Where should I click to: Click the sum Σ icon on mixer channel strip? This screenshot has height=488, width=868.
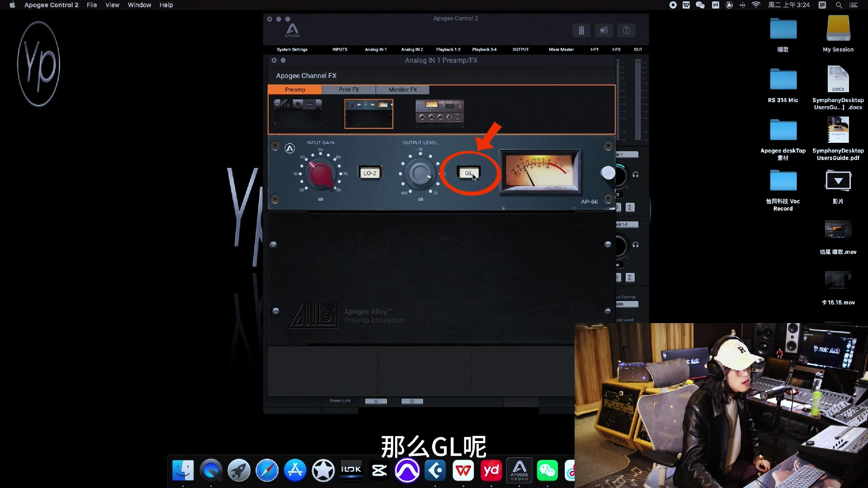[630, 207]
